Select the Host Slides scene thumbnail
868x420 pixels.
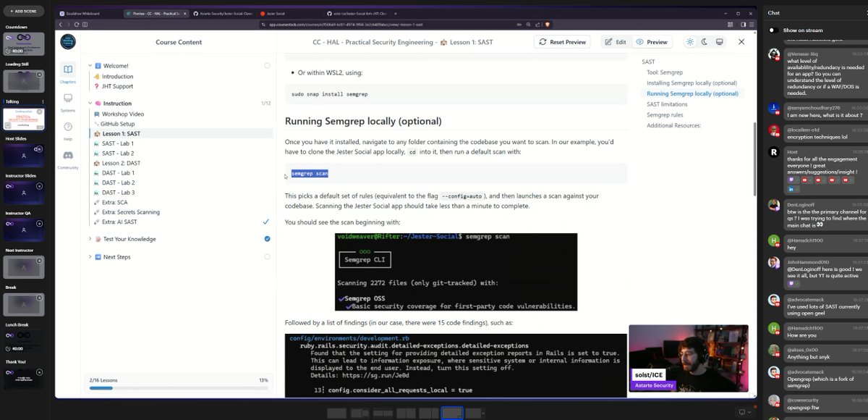pyautogui.click(x=25, y=156)
